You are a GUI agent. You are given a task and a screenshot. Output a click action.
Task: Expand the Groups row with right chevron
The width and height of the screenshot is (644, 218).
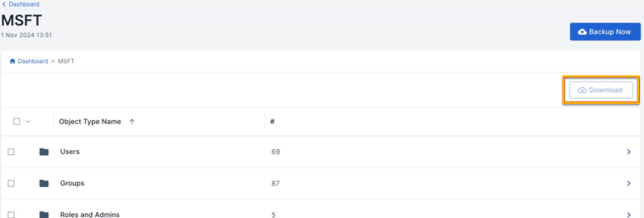(629, 183)
